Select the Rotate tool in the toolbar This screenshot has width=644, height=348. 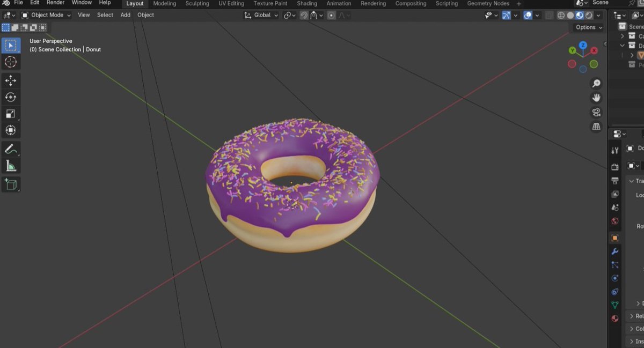coord(11,97)
